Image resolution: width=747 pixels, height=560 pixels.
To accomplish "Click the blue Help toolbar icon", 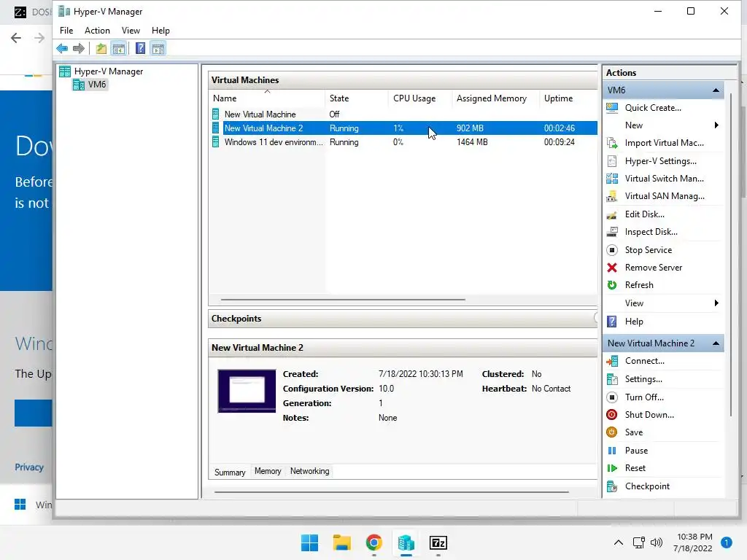I will 140,48.
